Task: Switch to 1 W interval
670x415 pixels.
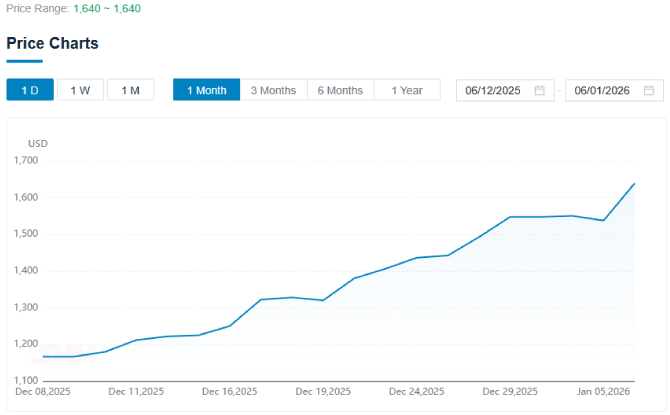Action: click(80, 90)
